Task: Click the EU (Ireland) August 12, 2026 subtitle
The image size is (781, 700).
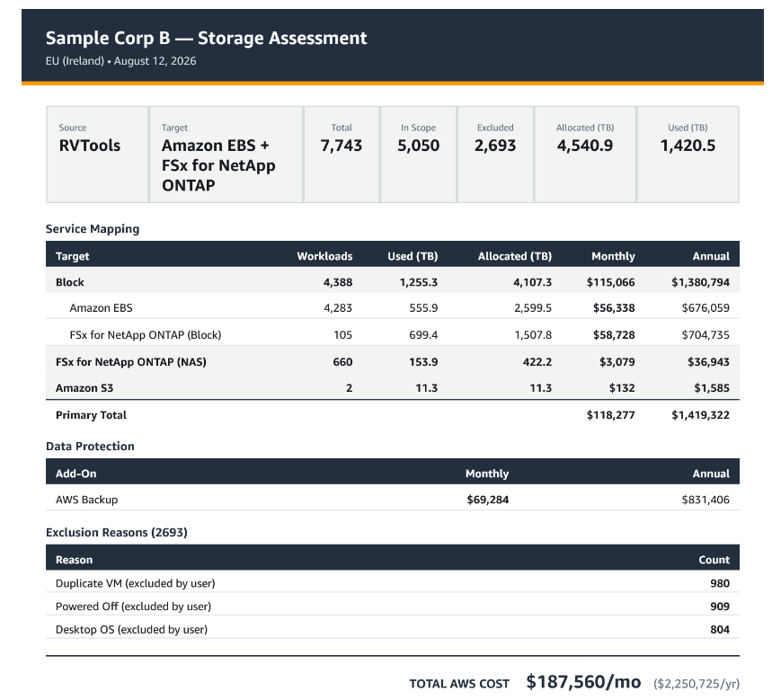Action: click(x=120, y=61)
